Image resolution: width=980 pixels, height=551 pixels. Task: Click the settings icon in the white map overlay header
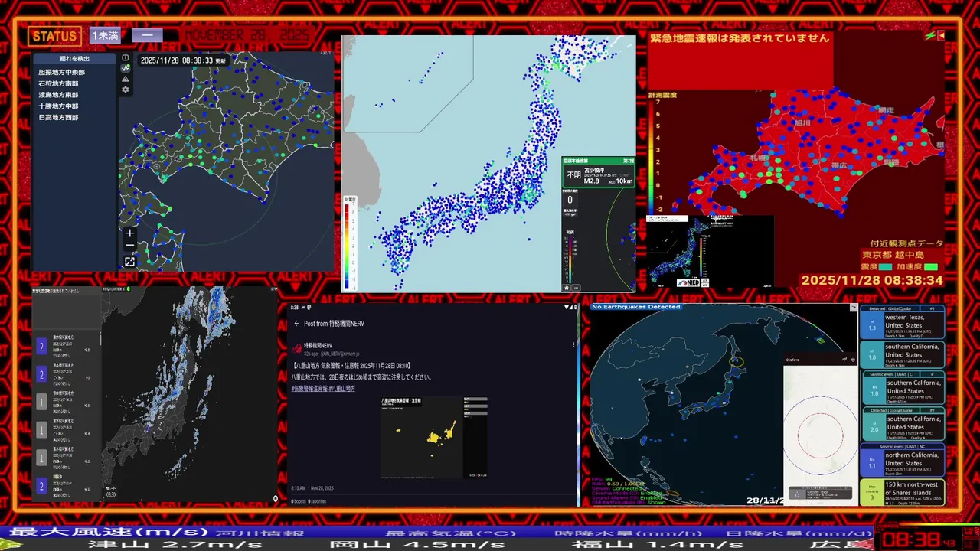(853, 360)
